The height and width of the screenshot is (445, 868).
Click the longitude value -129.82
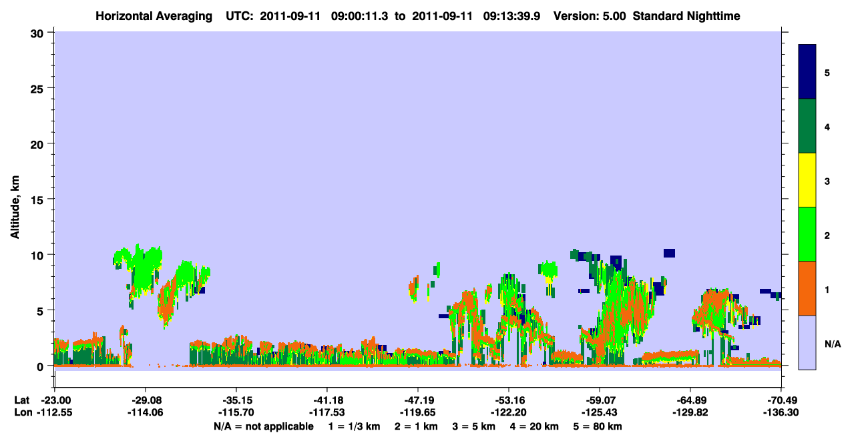(690, 413)
